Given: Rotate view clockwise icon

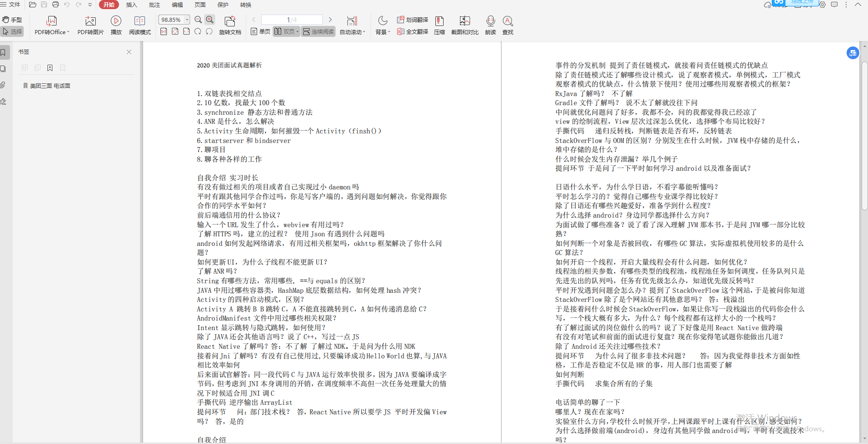Looking at the screenshot, I should (x=198, y=31).
